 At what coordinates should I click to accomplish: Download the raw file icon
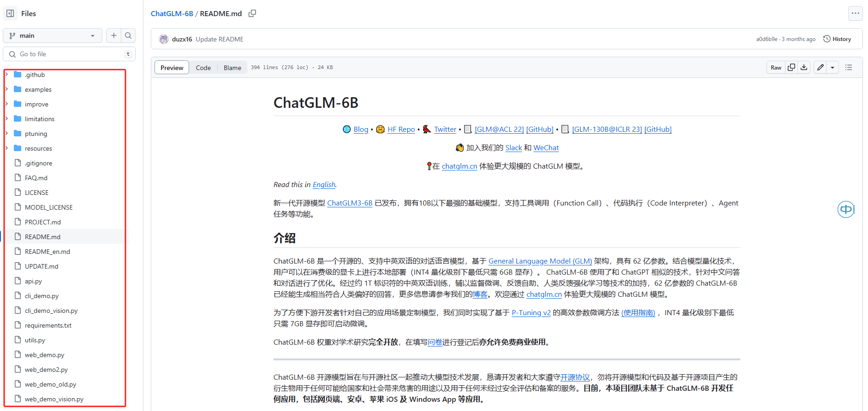tap(804, 67)
